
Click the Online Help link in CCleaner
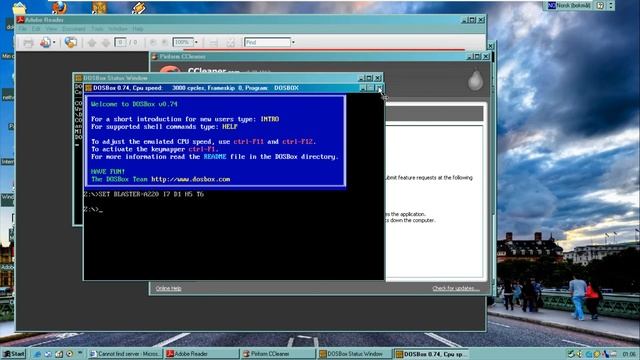168,288
